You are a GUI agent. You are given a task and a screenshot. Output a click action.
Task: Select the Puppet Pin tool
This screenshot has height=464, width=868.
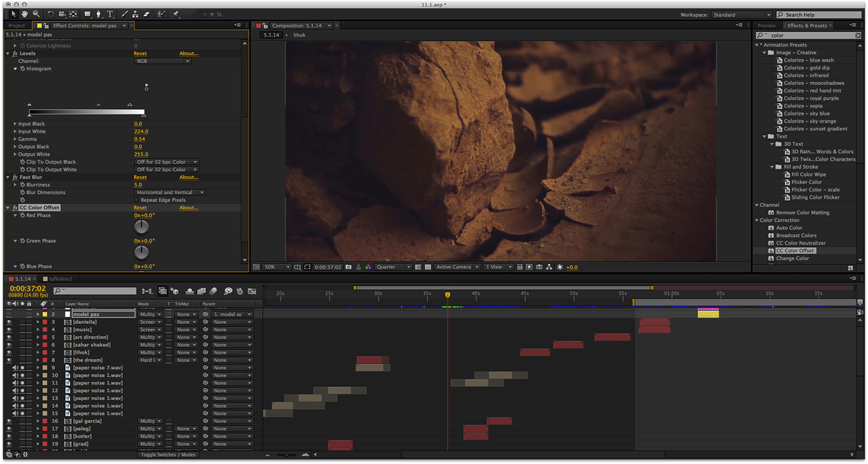[x=176, y=14]
